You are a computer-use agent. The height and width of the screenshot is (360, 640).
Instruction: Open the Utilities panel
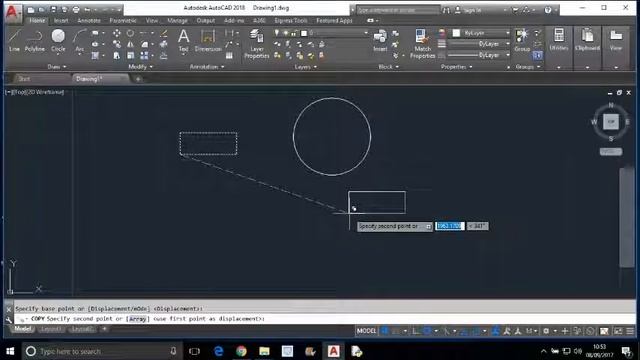559,40
